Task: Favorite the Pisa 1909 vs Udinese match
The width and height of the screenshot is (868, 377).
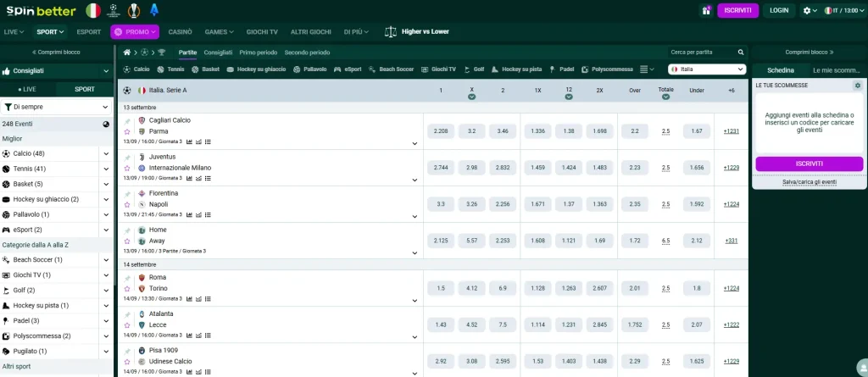Action: [127, 362]
